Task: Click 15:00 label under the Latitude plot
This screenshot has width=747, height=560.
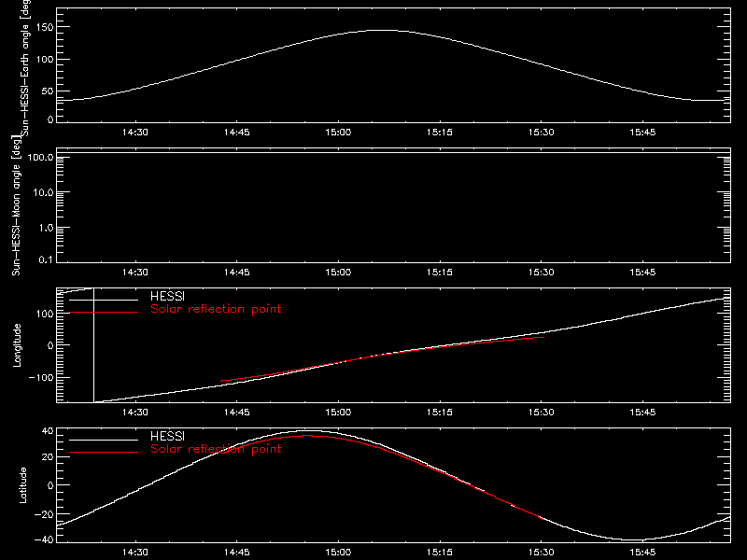Action: 338,553
